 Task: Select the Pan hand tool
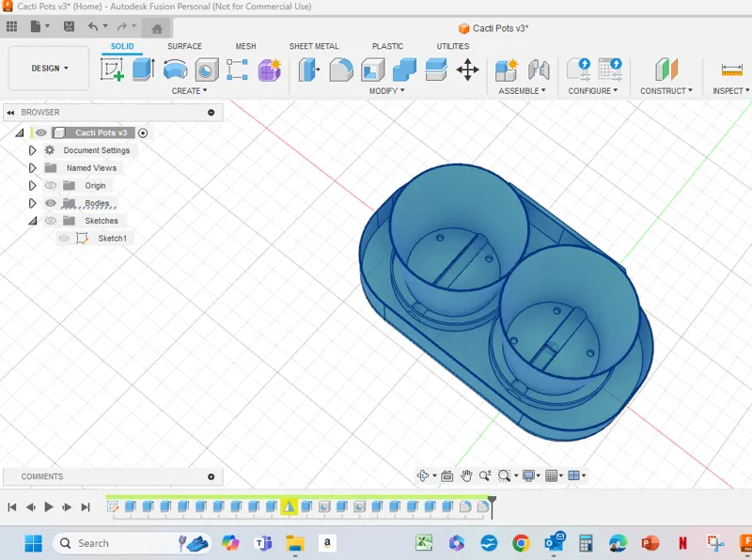tap(466, 475)
